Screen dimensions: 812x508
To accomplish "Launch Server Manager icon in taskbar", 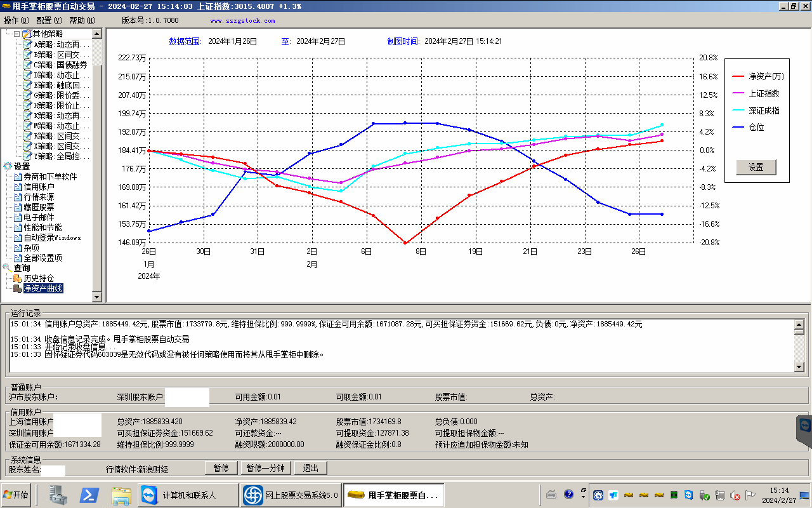I will (58, 495).
